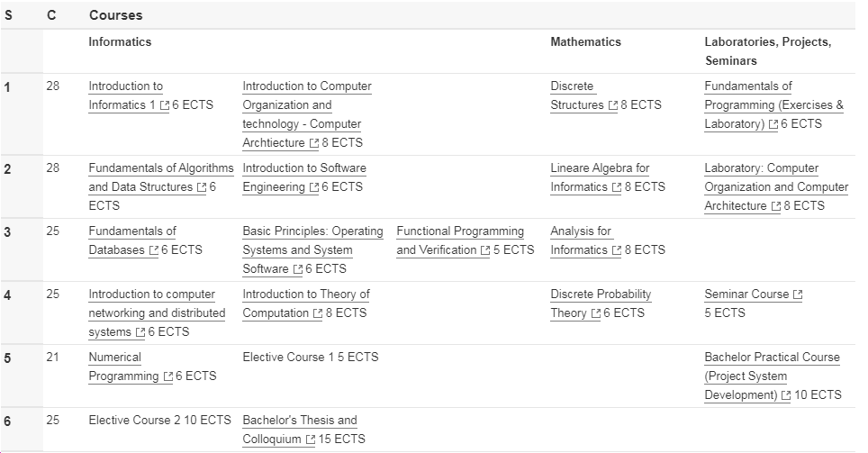The image size is (868, 453).
Task: Open Fundamentals of Algorithms and Data Structures link
Action: tap(160, 168)
